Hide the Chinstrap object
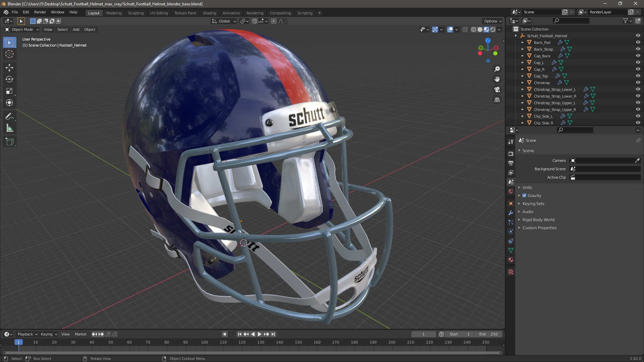The width and height of the screenshot is (644, 362). click(638, 82)
